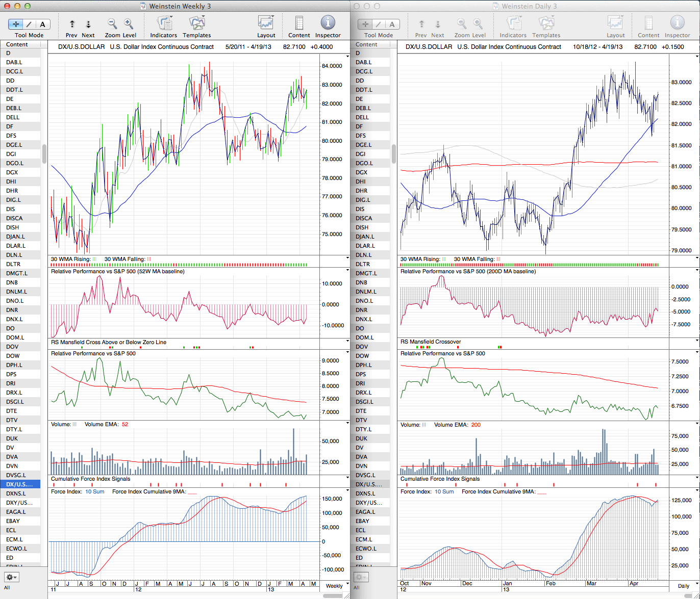The height and width of the screenshot is (599, 700).
Task: Open the Layout chooser in Weekly window
Action: pyautogui.click(x=266, y=24)
